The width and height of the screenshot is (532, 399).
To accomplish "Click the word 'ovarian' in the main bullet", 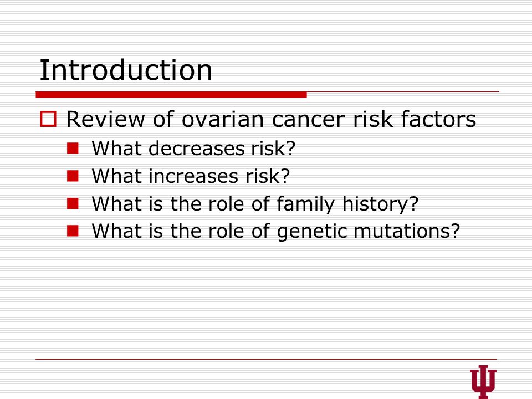I will (223, 120).
